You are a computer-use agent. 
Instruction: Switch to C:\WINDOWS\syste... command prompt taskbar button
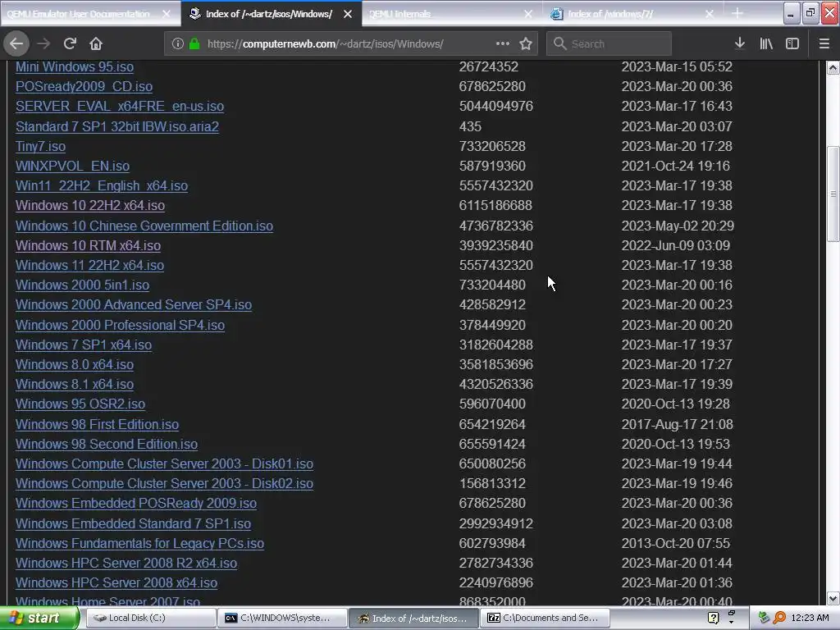click(282, 618)
